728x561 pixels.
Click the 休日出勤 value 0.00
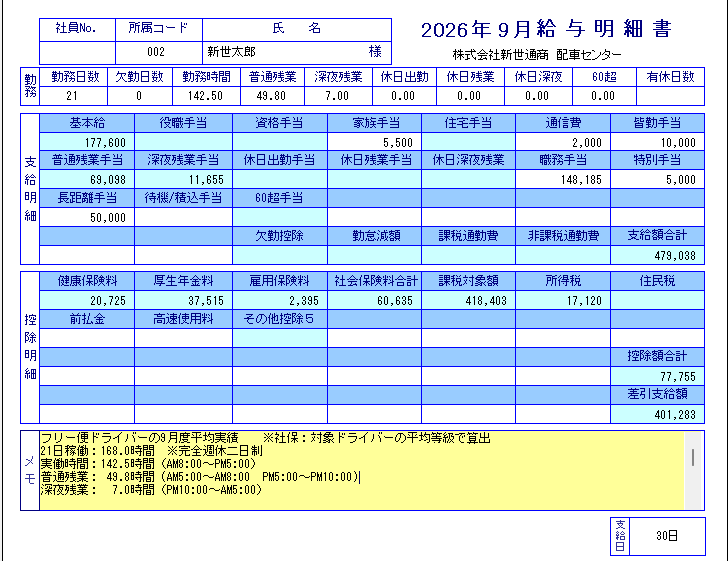click(x=404, y=96)
